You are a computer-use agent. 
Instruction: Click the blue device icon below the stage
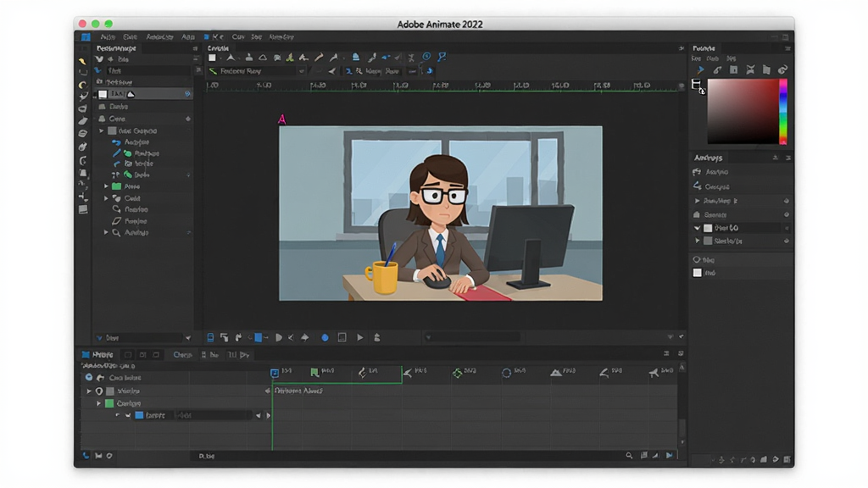click(x=210, y=337)
